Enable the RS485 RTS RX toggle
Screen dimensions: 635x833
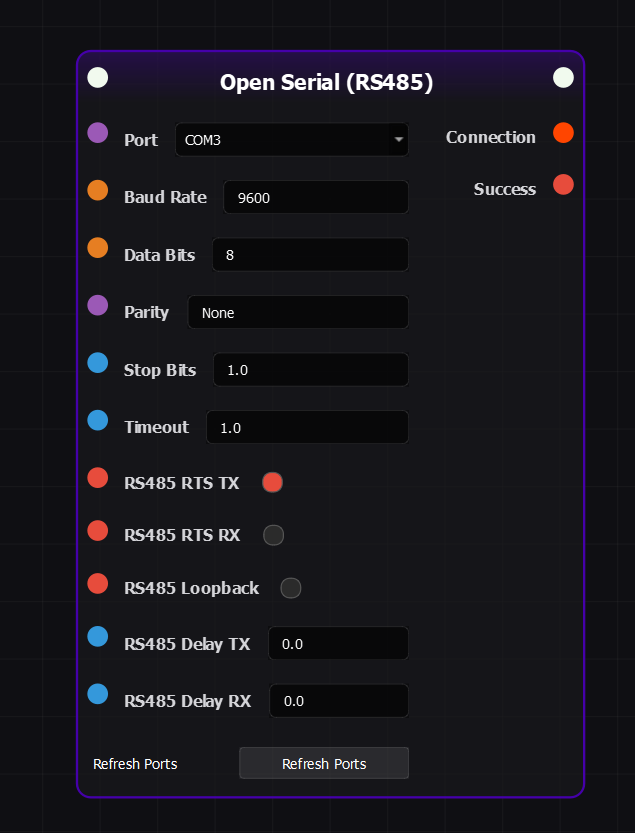273,535
